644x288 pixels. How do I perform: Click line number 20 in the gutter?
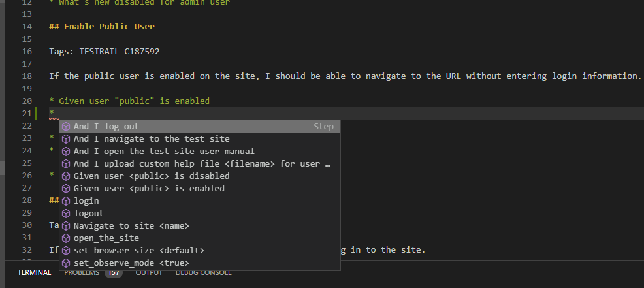click(x=27, y=101)
